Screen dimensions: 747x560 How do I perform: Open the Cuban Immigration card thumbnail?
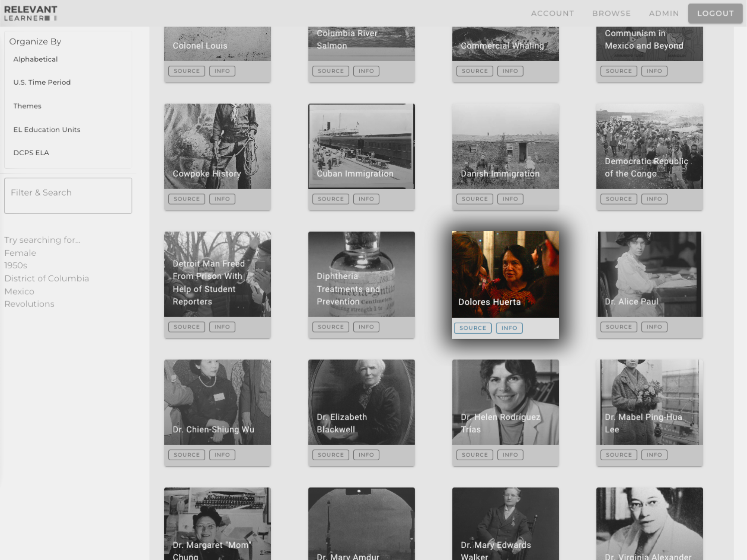coord(361,146)
